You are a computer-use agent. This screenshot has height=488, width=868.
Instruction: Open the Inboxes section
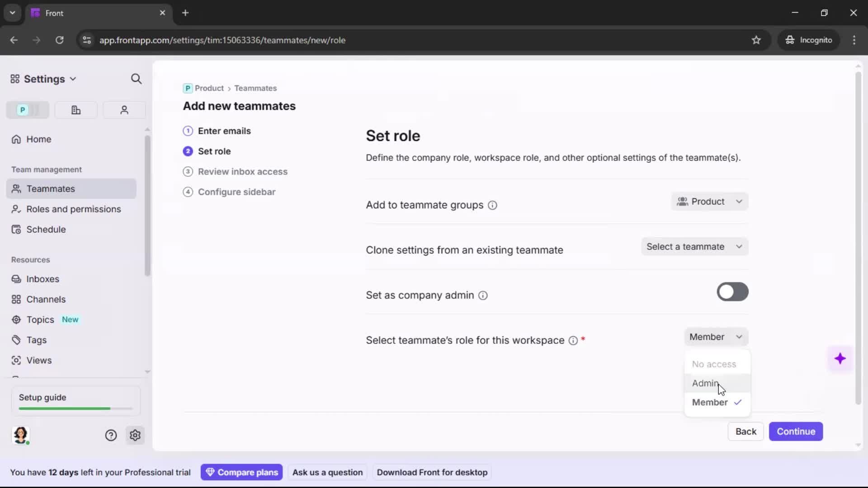click(x=43, y=279)
